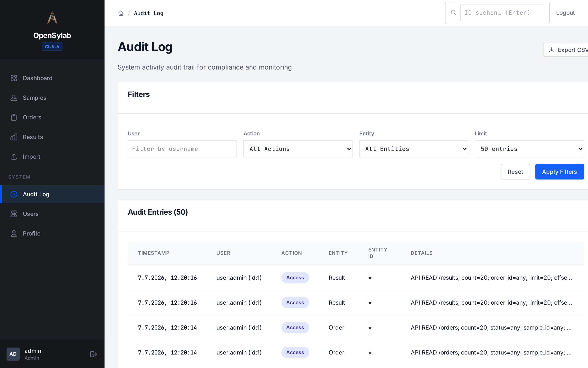The width and height of the screenshot is (588, 368).
Task: Click the admin username in sidebar footer
Action: [x=33, y=351]
